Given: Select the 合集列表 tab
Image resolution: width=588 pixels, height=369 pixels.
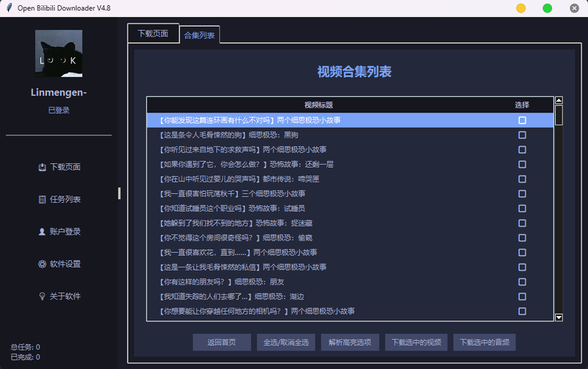Looking at the screenshot, I should (199, 35).
